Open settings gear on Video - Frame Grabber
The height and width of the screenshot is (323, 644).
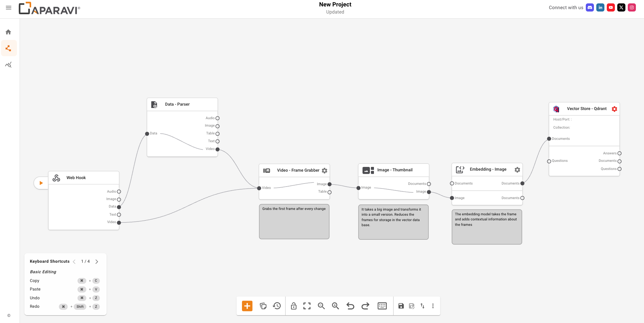325,171
